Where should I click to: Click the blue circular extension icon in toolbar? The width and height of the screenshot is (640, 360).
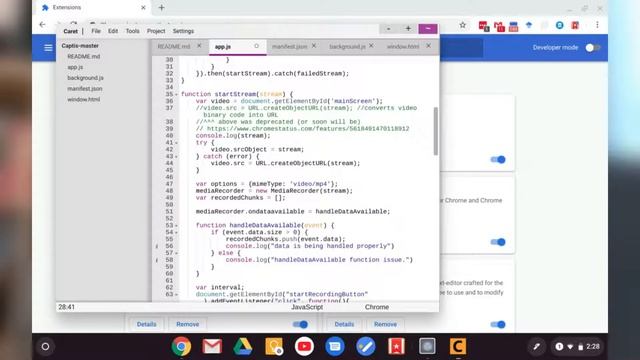tap(560, 25)
